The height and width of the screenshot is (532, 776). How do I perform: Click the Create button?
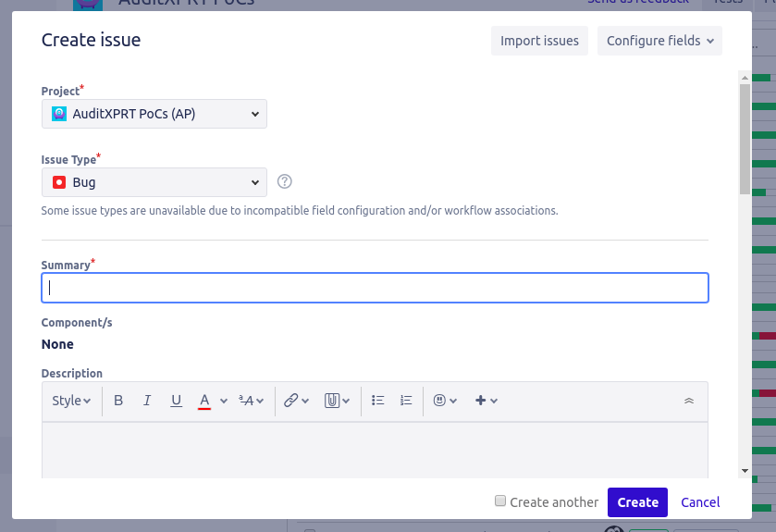pos(637,502)
